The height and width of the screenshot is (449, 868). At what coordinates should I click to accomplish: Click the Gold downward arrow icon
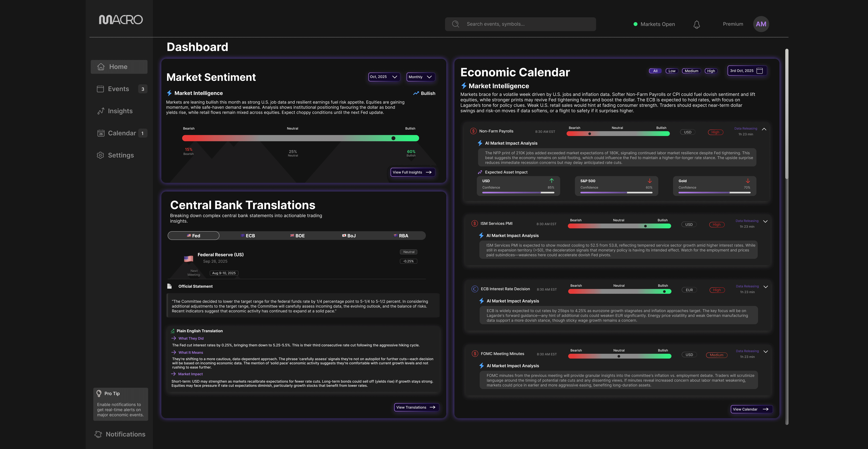pyautogui.click(x=748, y=181)
